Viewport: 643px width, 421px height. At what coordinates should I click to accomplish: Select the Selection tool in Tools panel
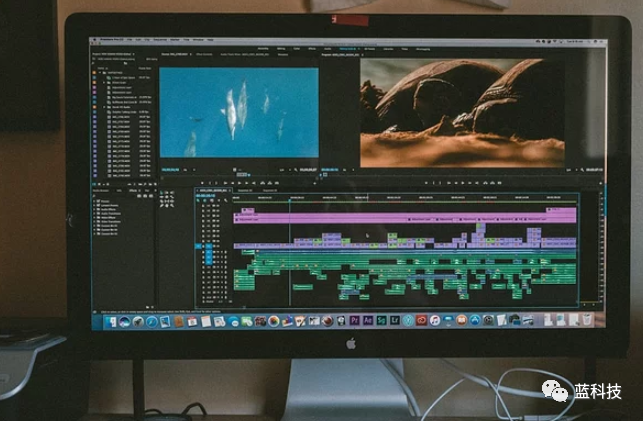pos(161,193)
